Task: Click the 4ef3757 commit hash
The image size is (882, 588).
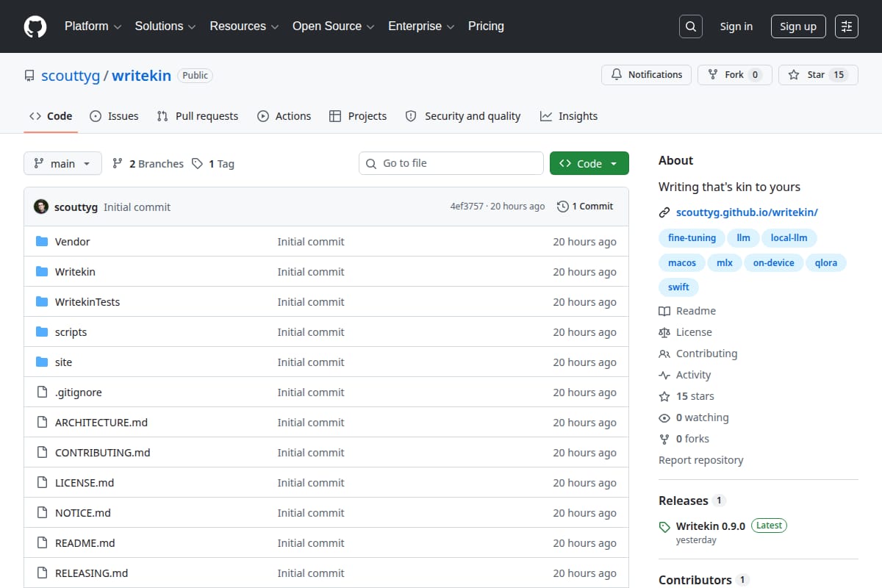Action: pos(467,207)
